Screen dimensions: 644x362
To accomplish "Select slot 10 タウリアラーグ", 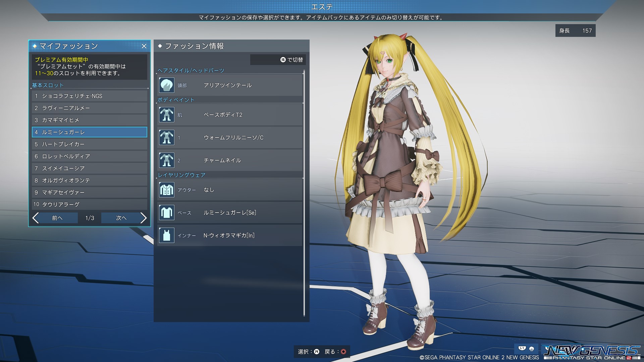I will pyautogui.click(x=90, y=204).
